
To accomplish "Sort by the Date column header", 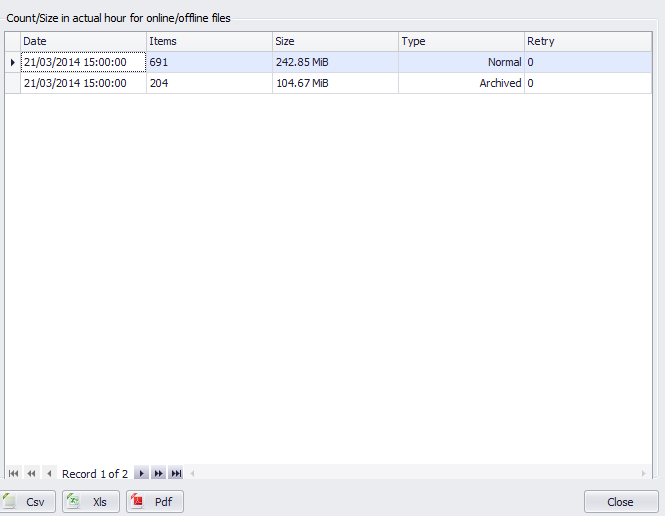I will click(83, 42).
